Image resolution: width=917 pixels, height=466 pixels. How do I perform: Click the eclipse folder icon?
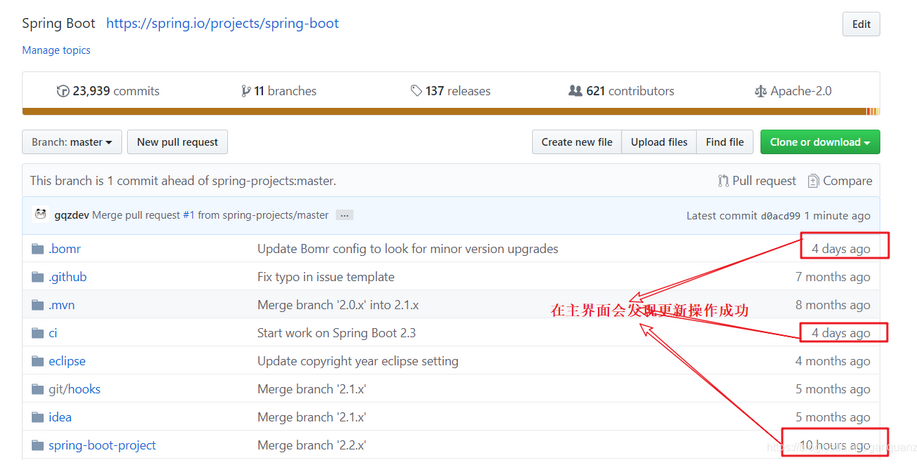[x=38, y=361]
